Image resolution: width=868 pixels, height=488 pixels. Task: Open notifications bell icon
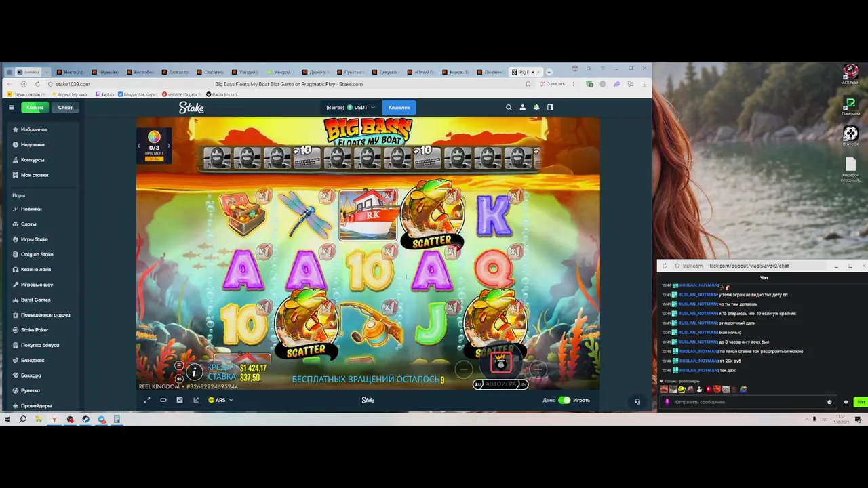click(x=536, y=107)
